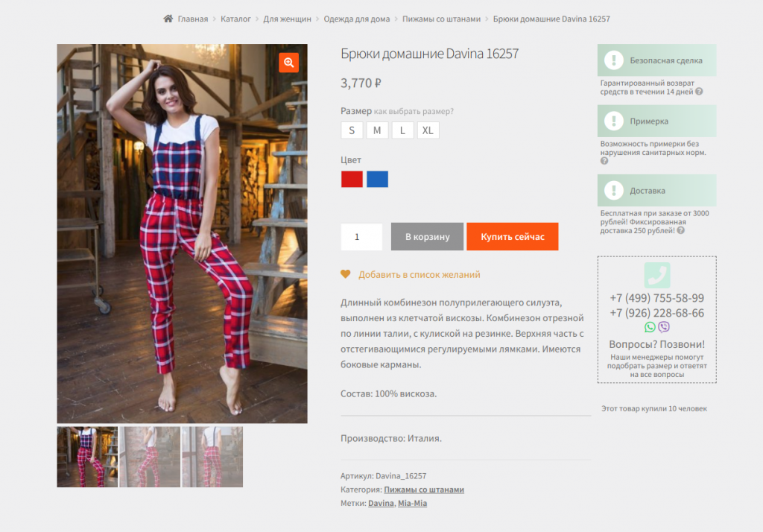
Task: Select size M option
Action: 377,130
